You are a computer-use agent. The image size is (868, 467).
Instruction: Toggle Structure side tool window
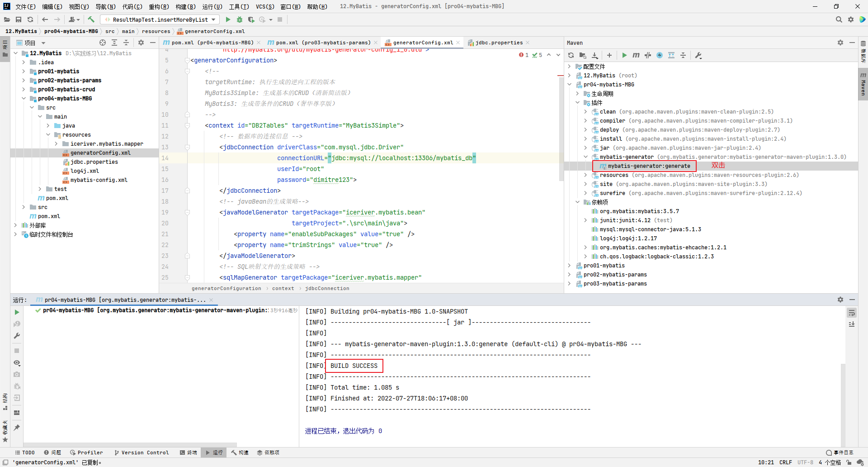point(5,402)
